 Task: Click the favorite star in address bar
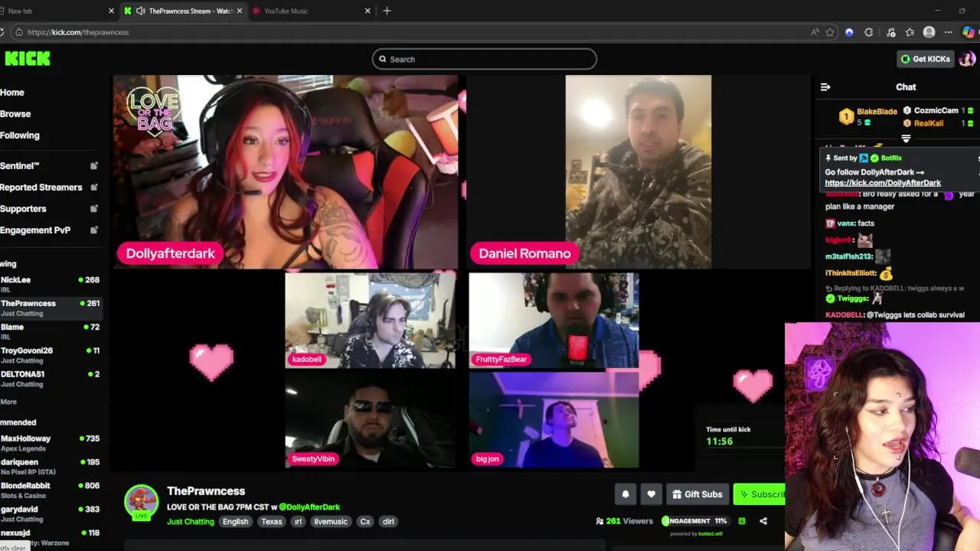pyautogui.click(x=830, y=32)
